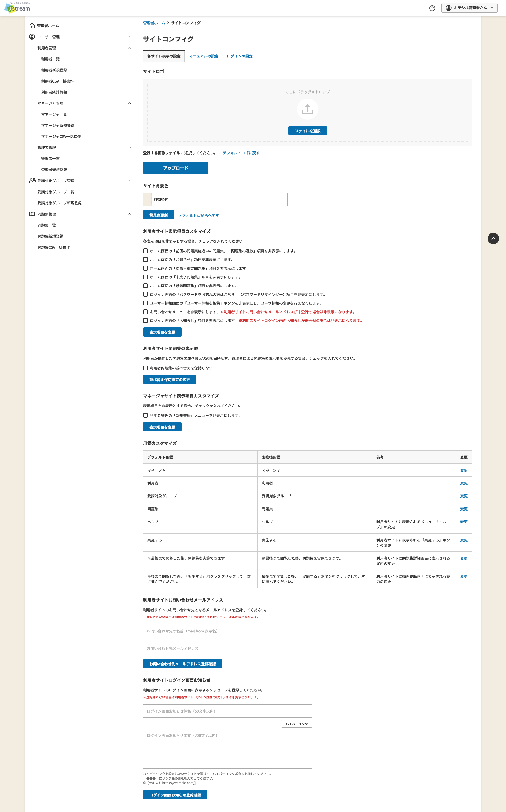The height and width of the screenshot is (812, 506).
Task: Open マネージャ一覧 in the sidebar
Action: point(54,114)
